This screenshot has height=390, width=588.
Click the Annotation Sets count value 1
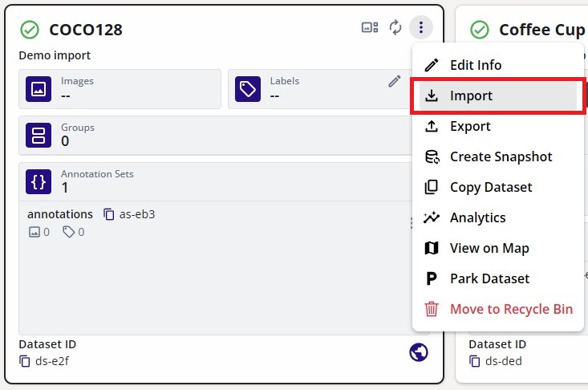65,188
